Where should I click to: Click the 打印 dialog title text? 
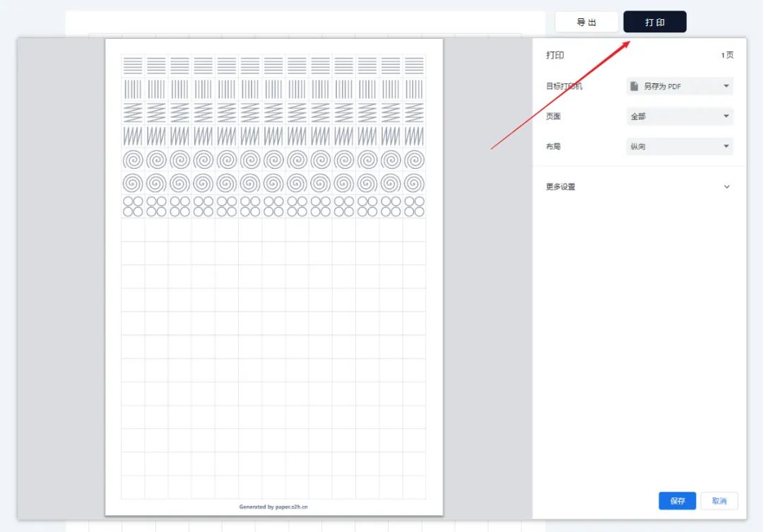pos(555,55)
